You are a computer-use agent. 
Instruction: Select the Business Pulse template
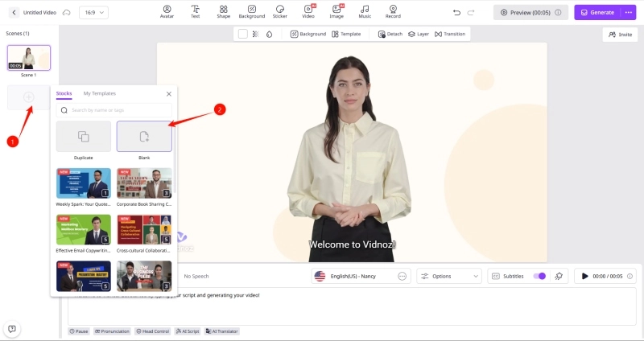144,276
